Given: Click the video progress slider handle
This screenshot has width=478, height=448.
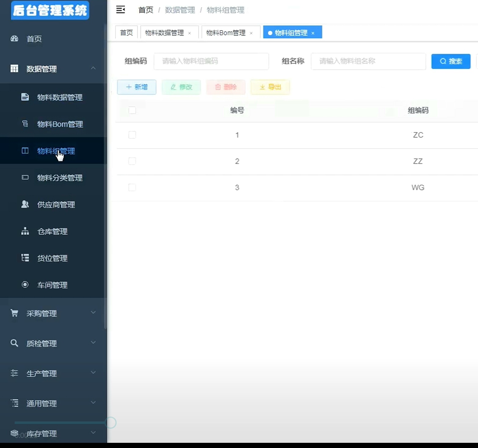Looking at the screenshot, I should (110, 423).
